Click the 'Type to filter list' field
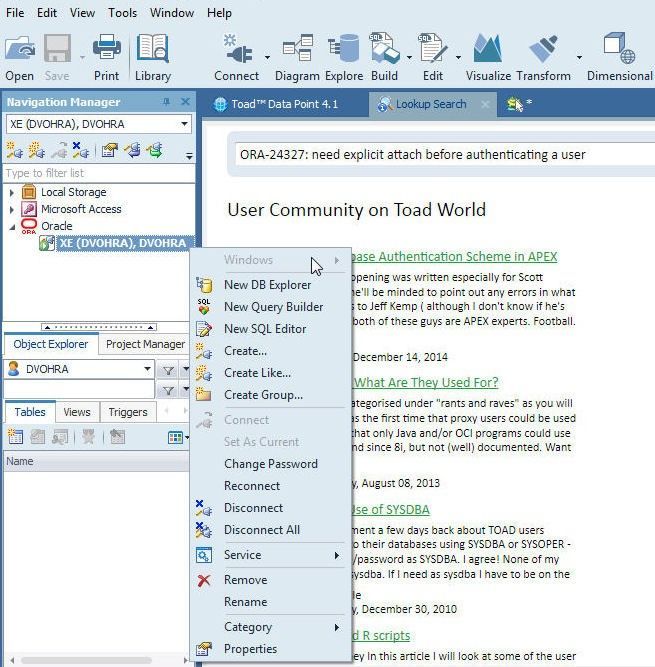This screenshot has height=667, width=655. tap(99, 173)
